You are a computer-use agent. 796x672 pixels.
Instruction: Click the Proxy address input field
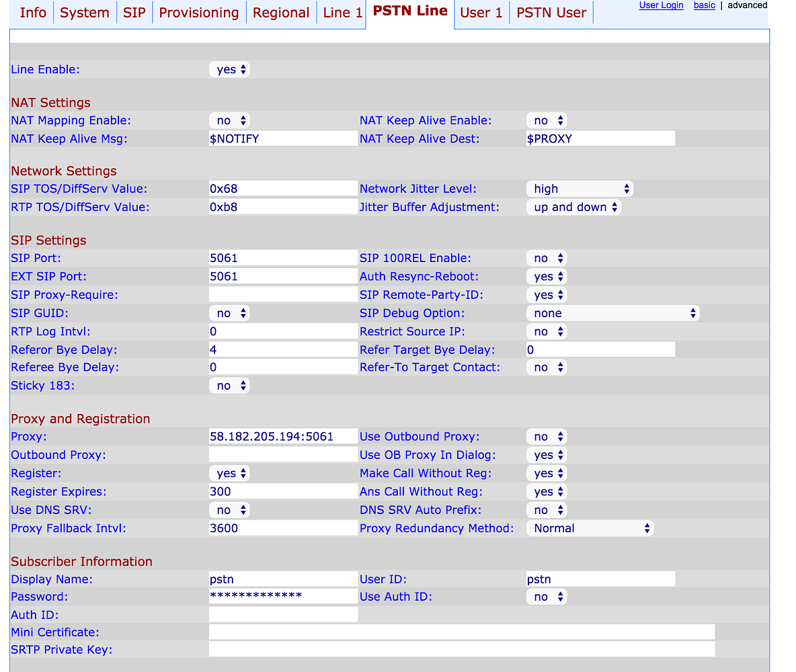(x=282, y=436)
